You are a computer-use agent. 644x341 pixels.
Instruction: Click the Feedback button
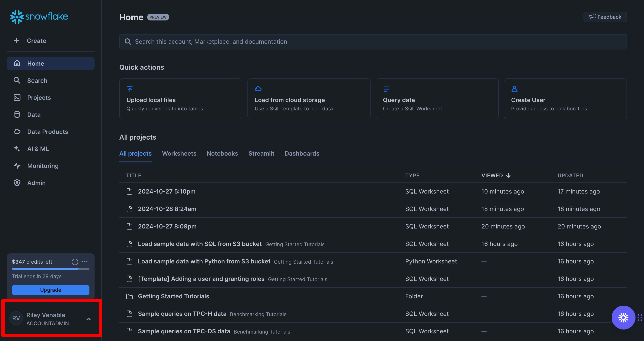click(x=605, y=17)
